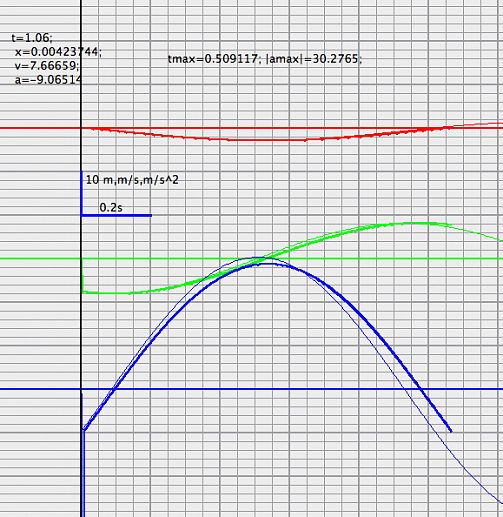Click the green horizontal zero line

click(x=251, y=258)
